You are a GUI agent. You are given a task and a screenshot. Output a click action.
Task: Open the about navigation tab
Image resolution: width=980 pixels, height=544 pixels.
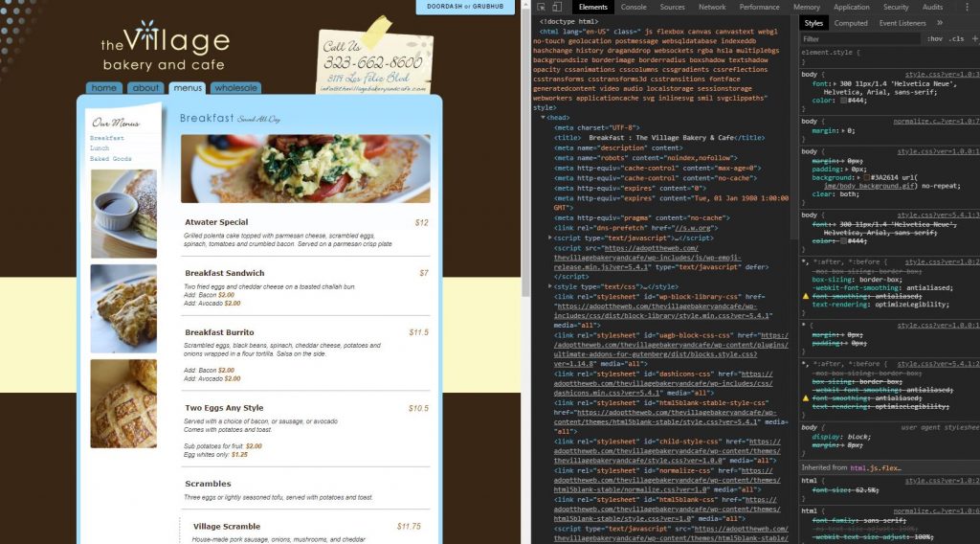(x=145, y=88)
